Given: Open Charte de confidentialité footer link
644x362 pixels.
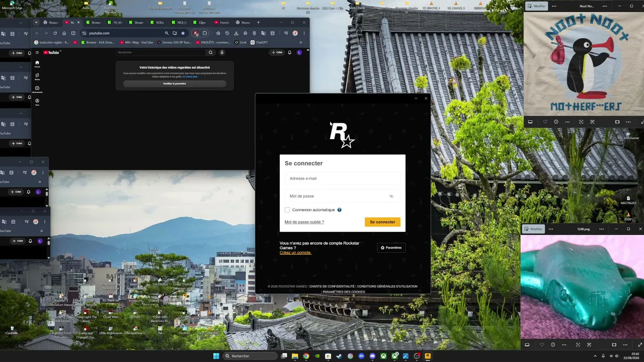Looking at the screenshot, I should click(x=332, y=286).
